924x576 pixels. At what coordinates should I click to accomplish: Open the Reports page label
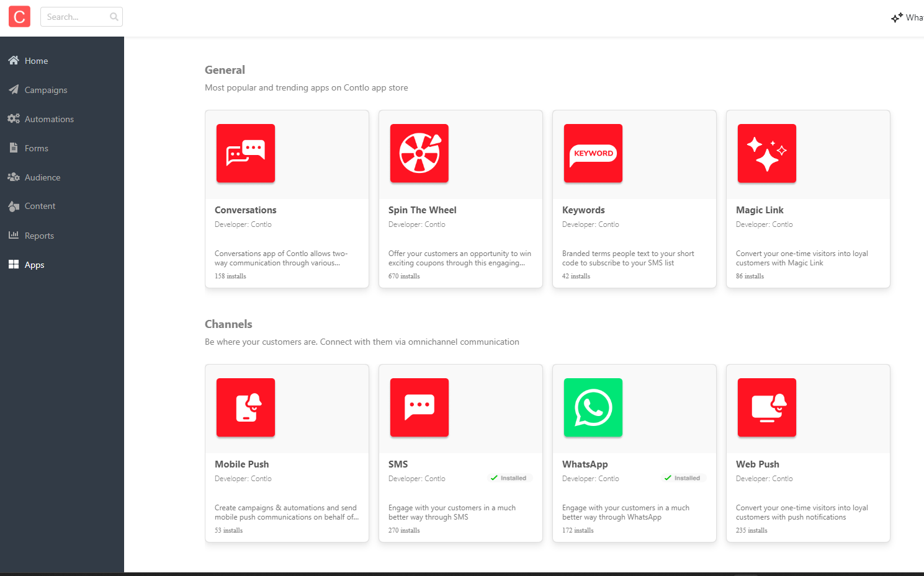click(x=39, y=236)
